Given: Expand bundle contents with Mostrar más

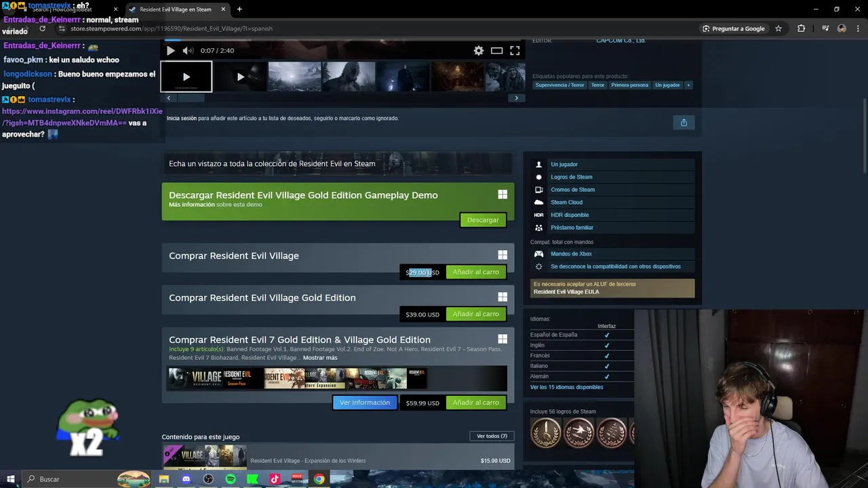Looking at the screenshot, I should pos(320,358).
